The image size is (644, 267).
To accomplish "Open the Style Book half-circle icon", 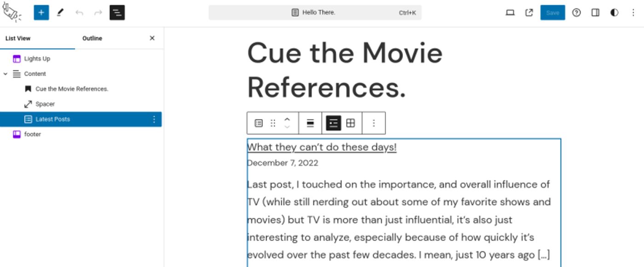I will pos(614,12).
